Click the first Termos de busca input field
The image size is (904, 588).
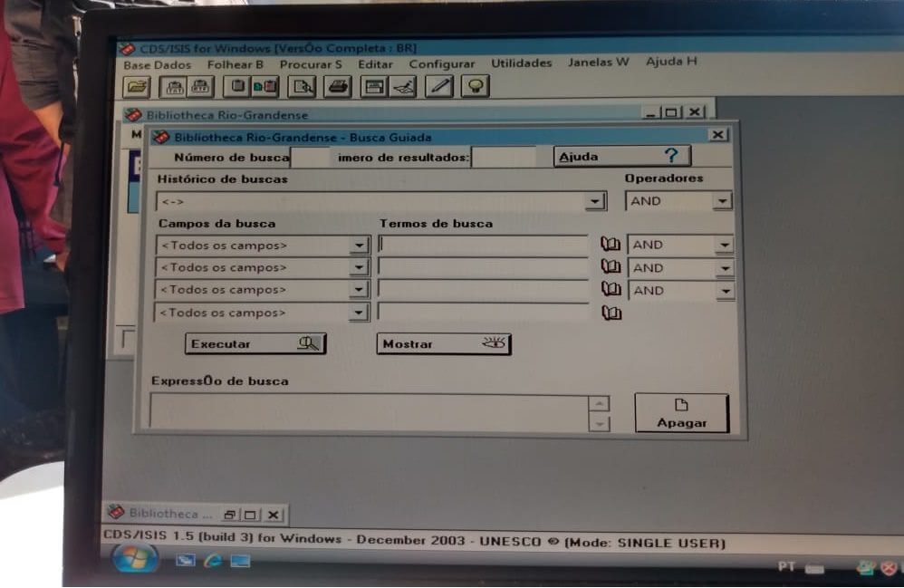pos(483,245)
